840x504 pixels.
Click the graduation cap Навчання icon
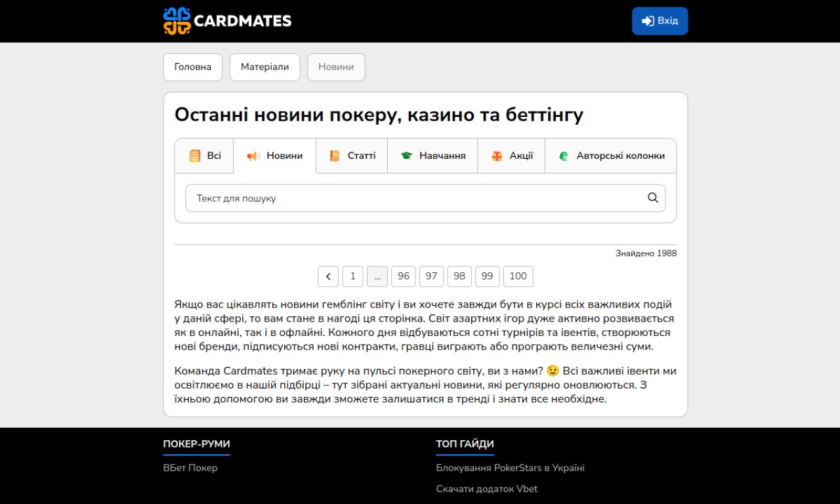(x=406, y=156)
